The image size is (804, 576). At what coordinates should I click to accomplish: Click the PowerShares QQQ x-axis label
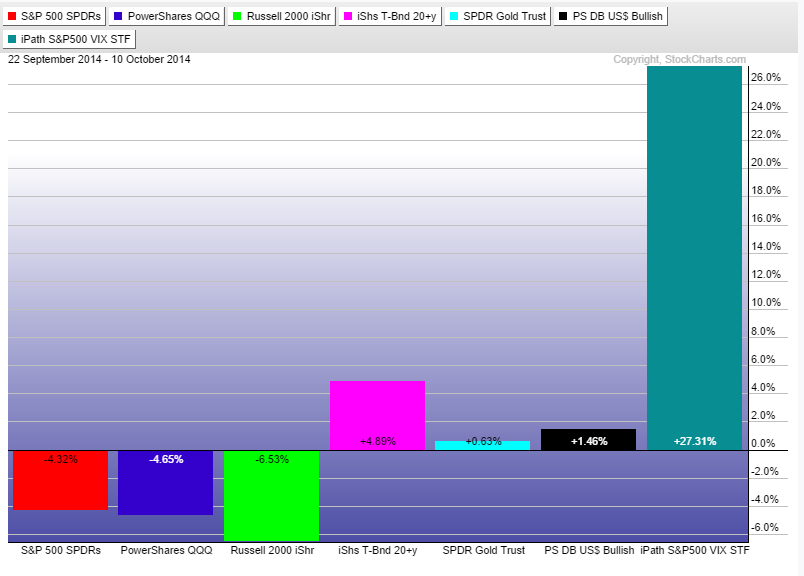166,550
